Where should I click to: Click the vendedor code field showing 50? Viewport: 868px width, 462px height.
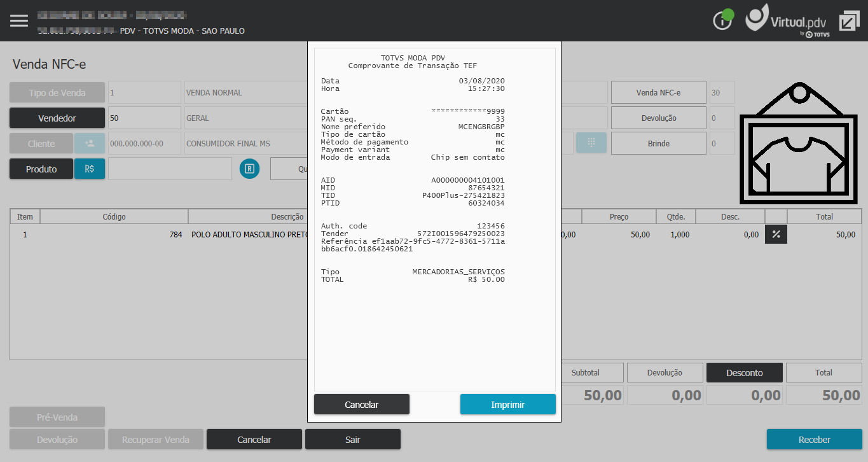tap(144, 118)
